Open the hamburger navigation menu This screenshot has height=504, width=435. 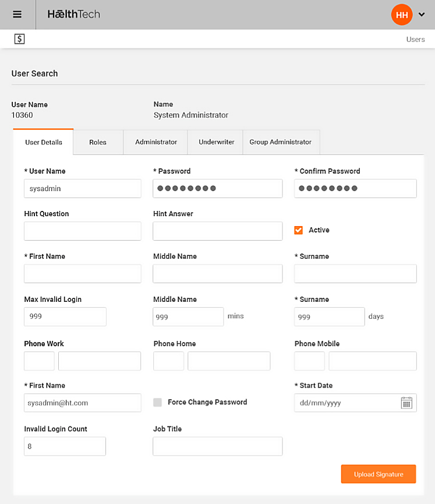tap(17, 15)
